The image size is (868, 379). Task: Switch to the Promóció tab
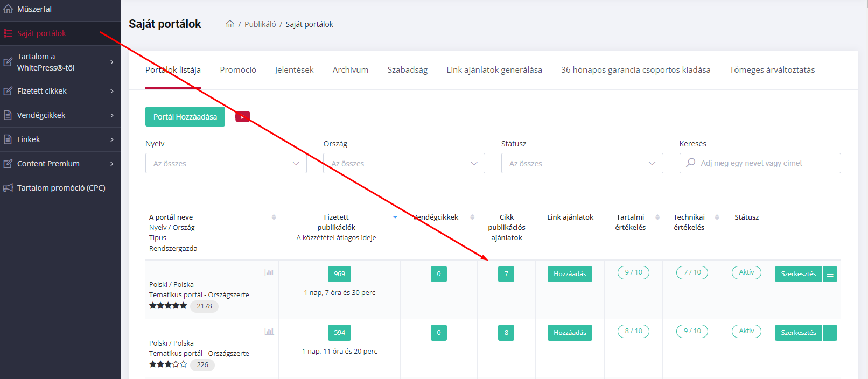(238, 70)
